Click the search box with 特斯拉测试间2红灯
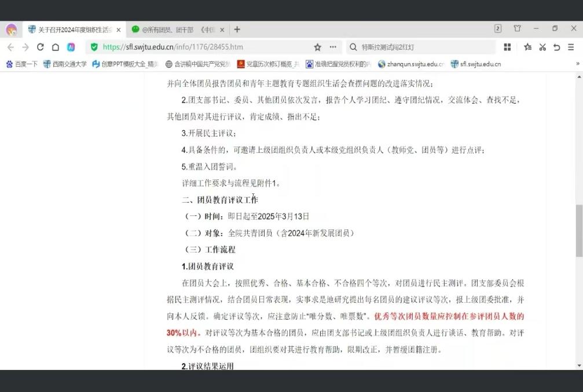Image resolution: width=583 pixels, height=392 pixels. point(420,47)
